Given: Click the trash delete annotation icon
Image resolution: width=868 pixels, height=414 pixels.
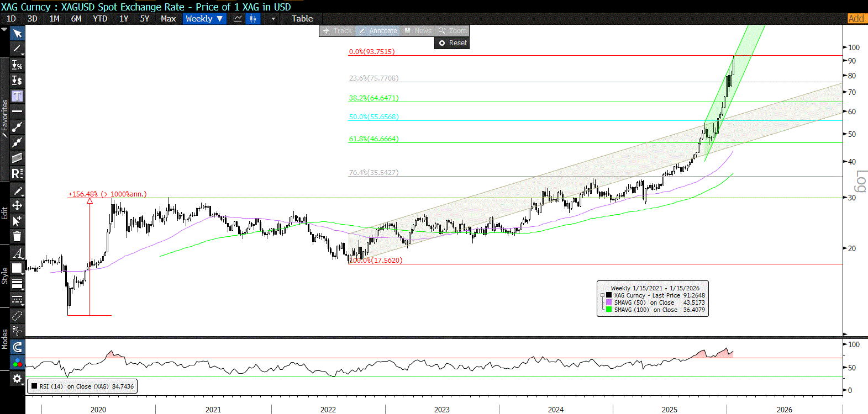Looking at the screenshot, I should (x=17, y=237).
